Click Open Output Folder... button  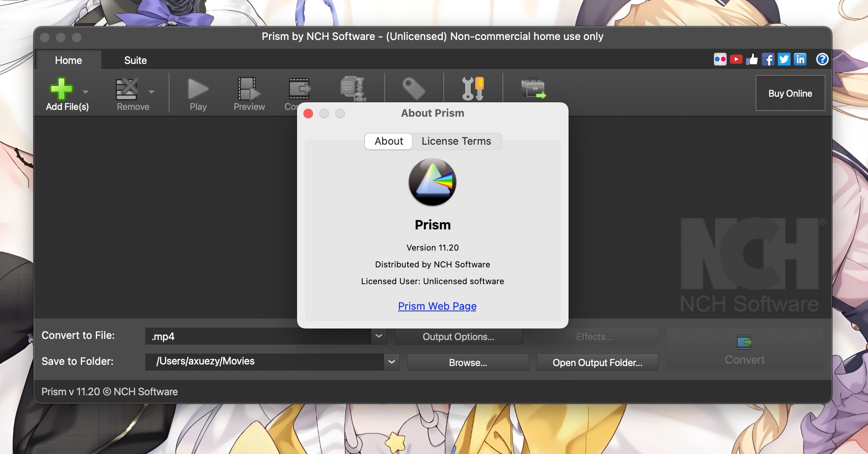597,362
